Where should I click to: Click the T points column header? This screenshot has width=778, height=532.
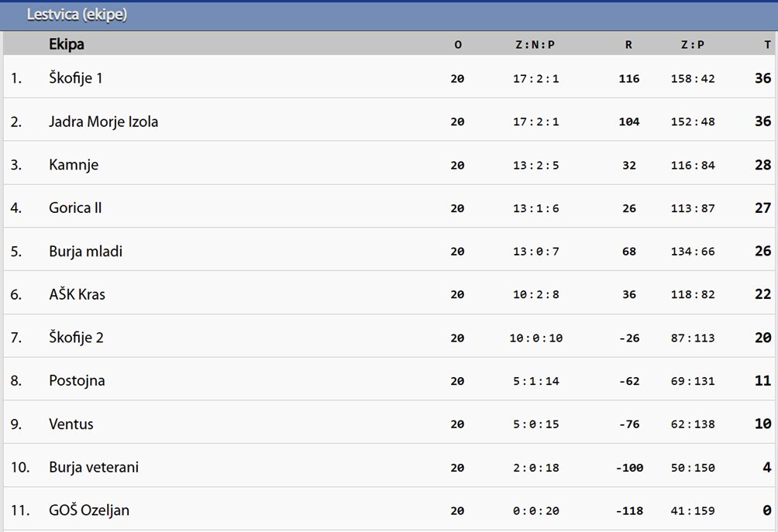point(767,45)
